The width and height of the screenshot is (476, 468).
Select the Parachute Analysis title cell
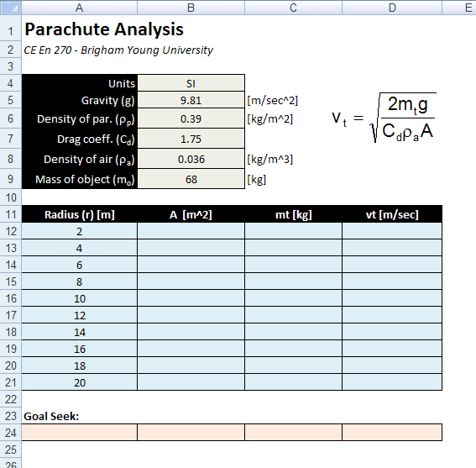(104, 29)
